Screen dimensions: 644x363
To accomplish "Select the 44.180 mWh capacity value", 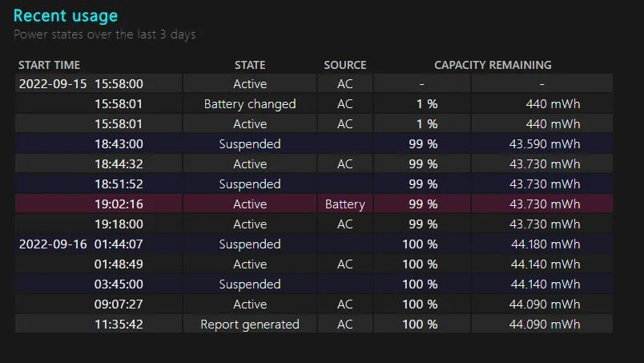I will 545,244.
